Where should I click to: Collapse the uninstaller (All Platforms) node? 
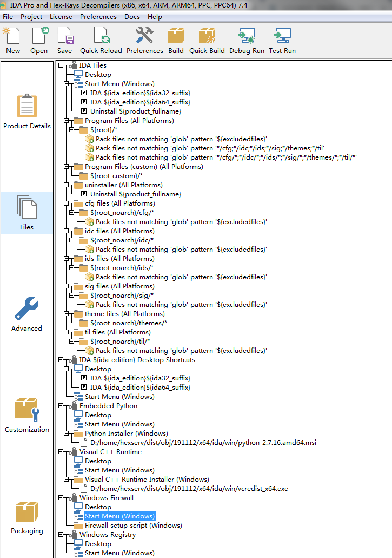coord(66,185)
